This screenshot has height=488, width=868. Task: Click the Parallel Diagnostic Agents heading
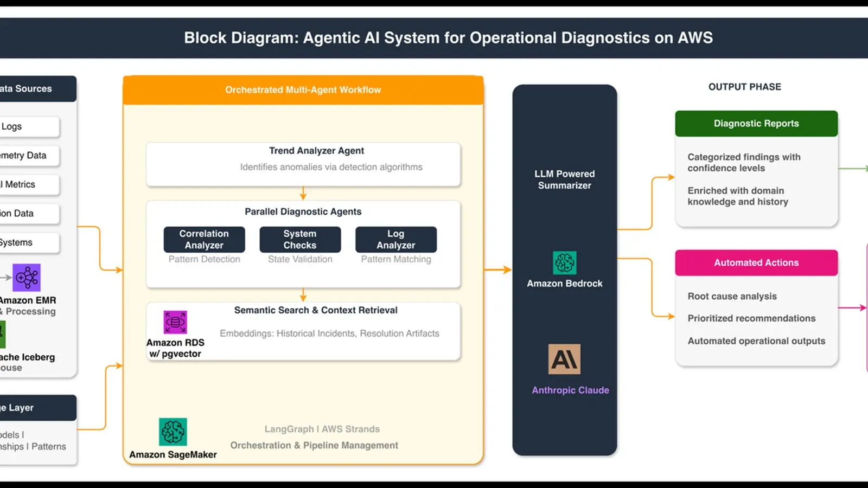[303, 211]
